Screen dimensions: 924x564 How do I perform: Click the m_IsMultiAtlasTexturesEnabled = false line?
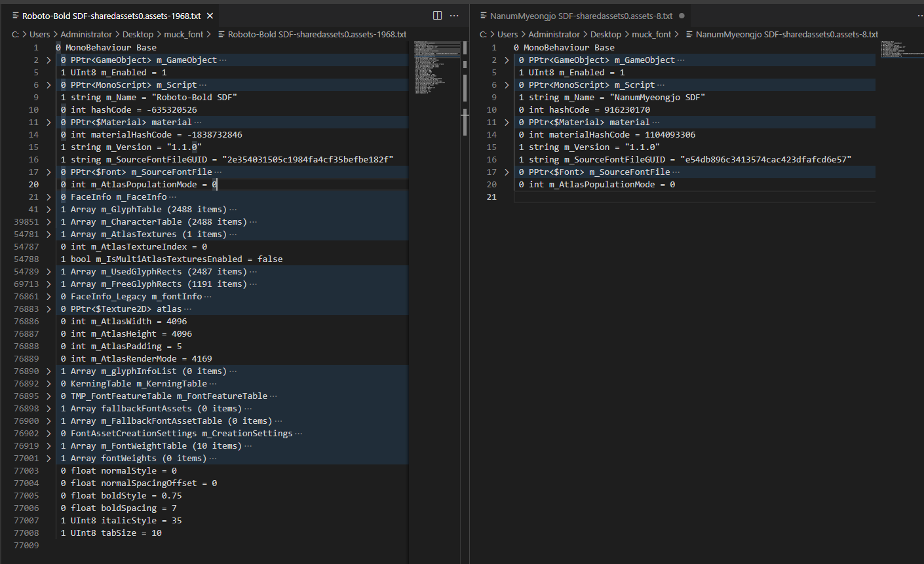172,259
